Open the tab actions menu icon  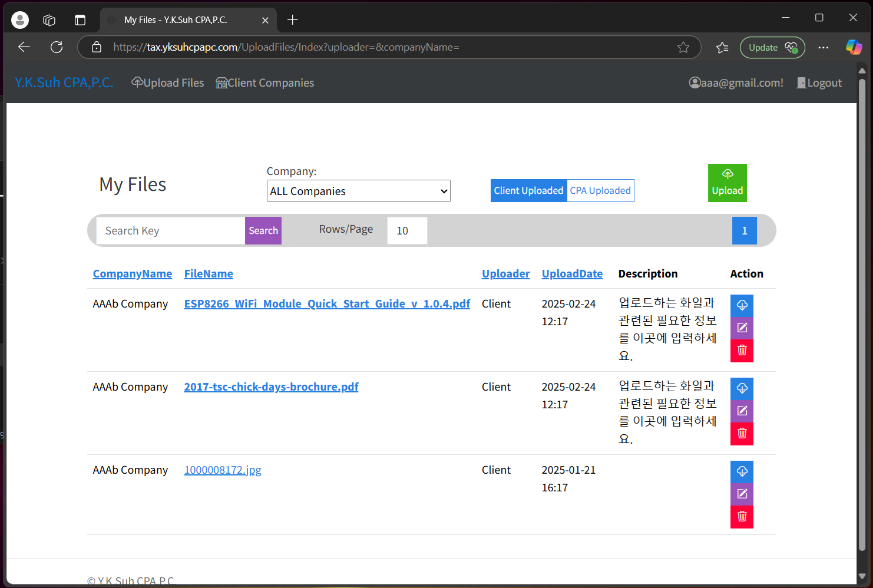(80, 20)
